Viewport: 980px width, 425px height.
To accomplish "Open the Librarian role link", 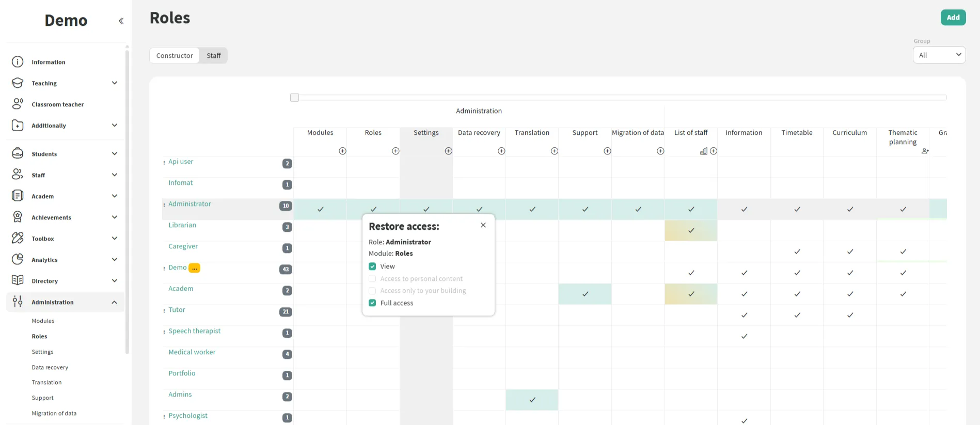I will 182,225.
